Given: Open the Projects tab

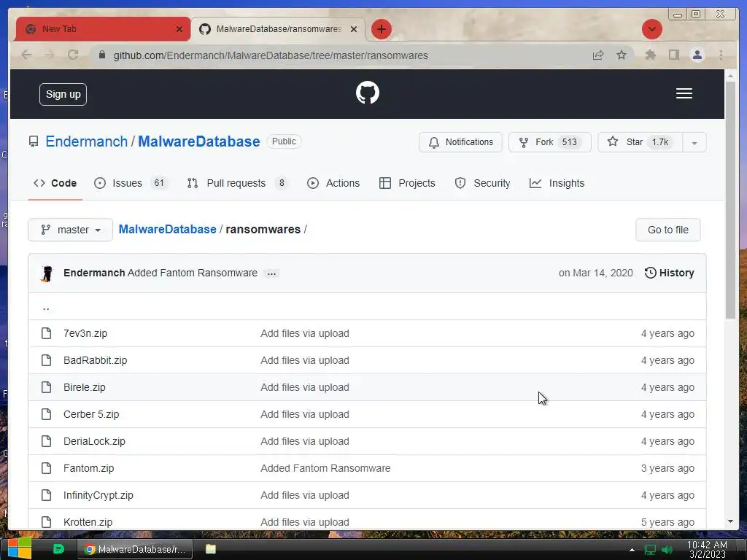Looking at the screenshot, I should coord(407,183).
